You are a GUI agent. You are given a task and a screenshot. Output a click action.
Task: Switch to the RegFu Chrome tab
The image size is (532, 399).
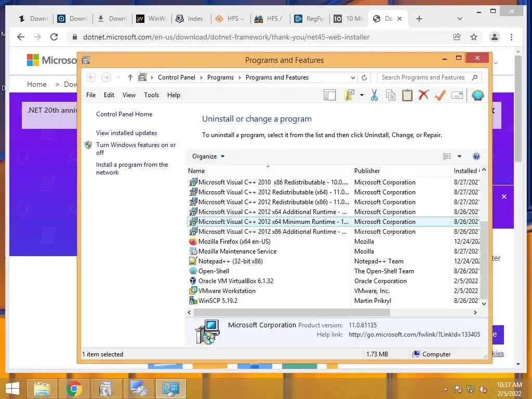[x=310, y=19]
